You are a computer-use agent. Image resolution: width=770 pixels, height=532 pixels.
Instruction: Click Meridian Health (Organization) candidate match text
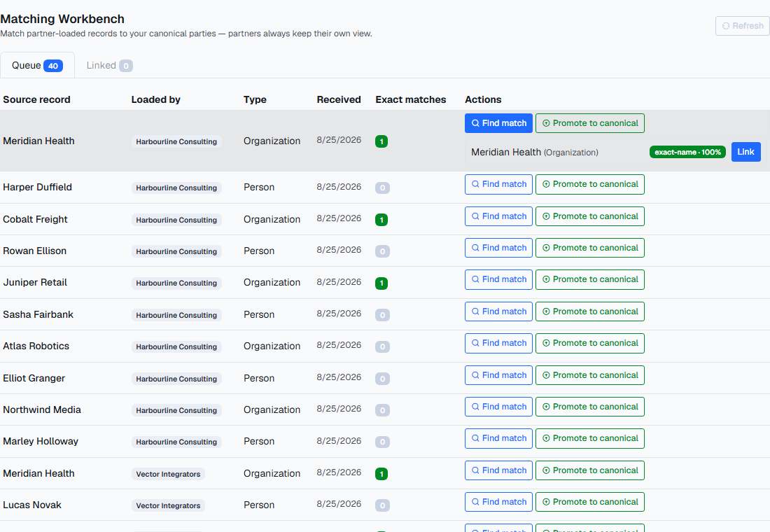click(534, 153)
